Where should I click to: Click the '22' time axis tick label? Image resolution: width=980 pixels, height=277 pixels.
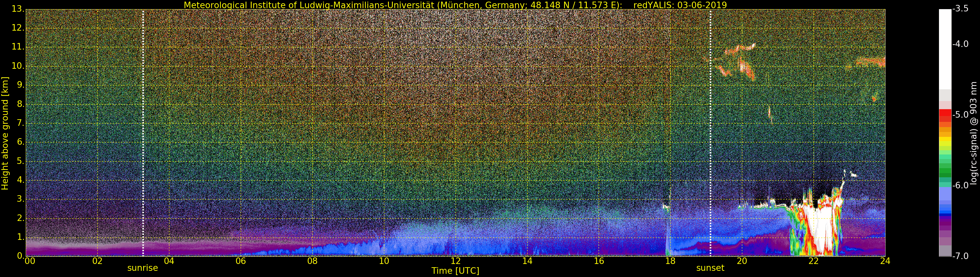click(x=813, y=261)
